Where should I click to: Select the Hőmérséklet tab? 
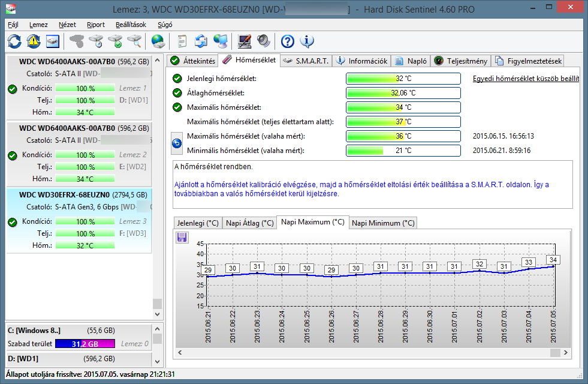click(x=249, y=60)
